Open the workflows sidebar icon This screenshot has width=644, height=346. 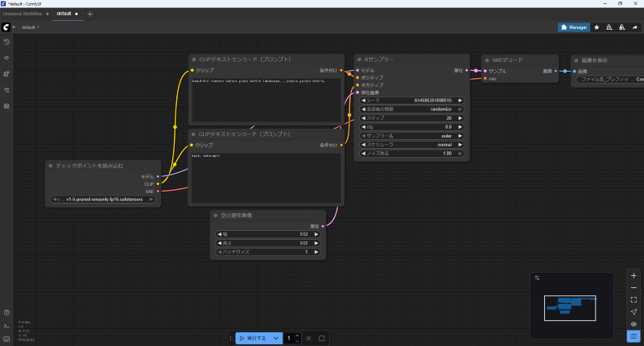[6, 90]
